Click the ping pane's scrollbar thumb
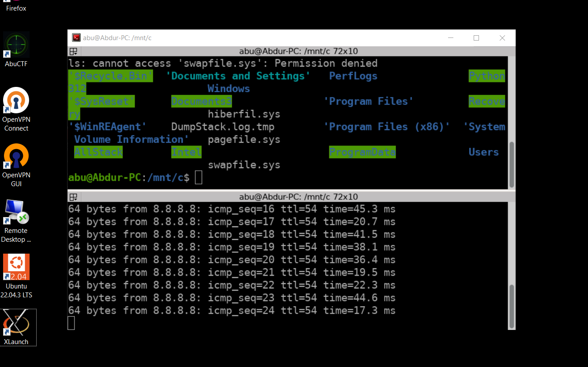This screenshot has height=367, width=588. click(512, 304)
